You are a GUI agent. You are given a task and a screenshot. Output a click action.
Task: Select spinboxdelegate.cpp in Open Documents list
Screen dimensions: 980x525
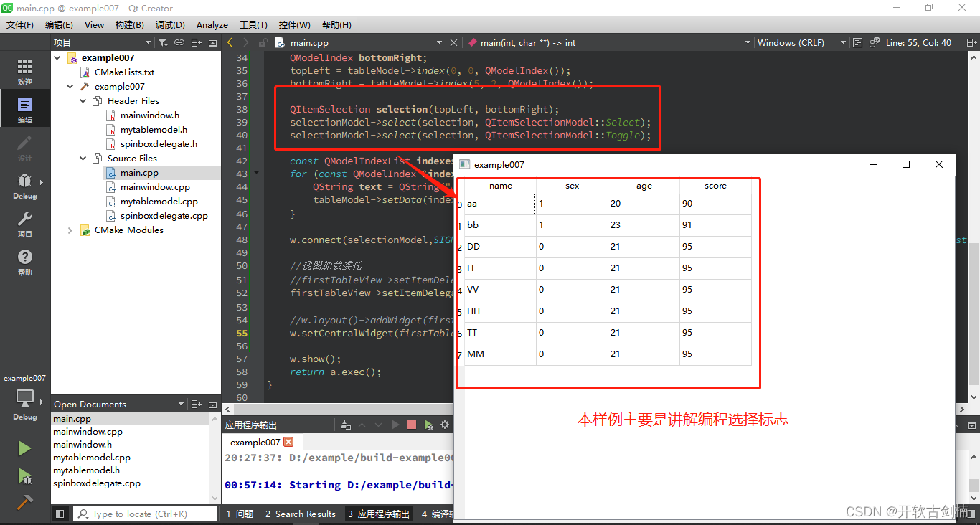coord(97,483)
